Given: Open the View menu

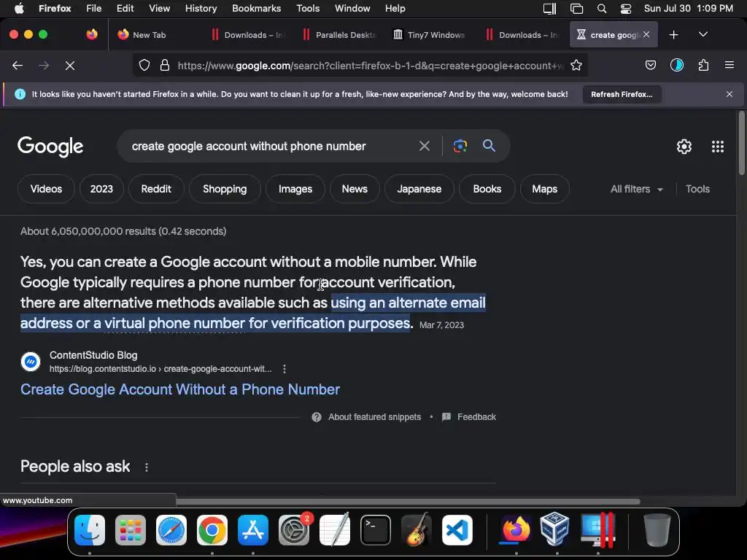Looking at the screenshot, I should (159, 8).
